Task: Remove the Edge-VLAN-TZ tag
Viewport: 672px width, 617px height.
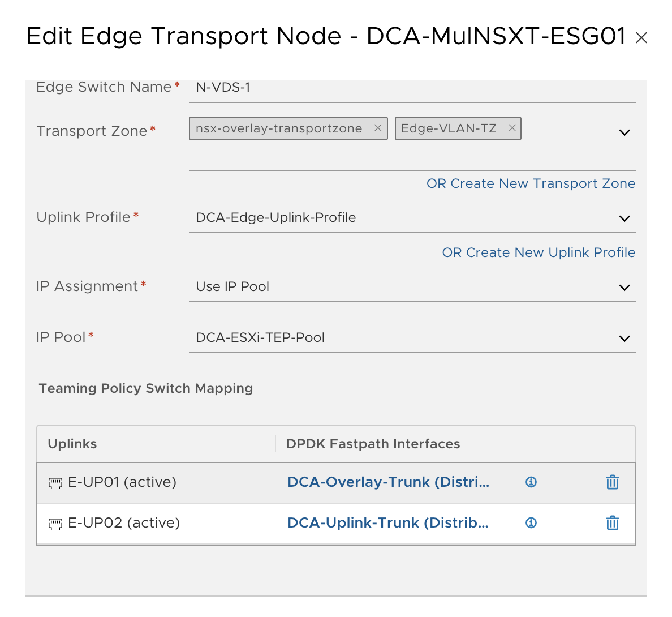Action: (x=512, y=128)
